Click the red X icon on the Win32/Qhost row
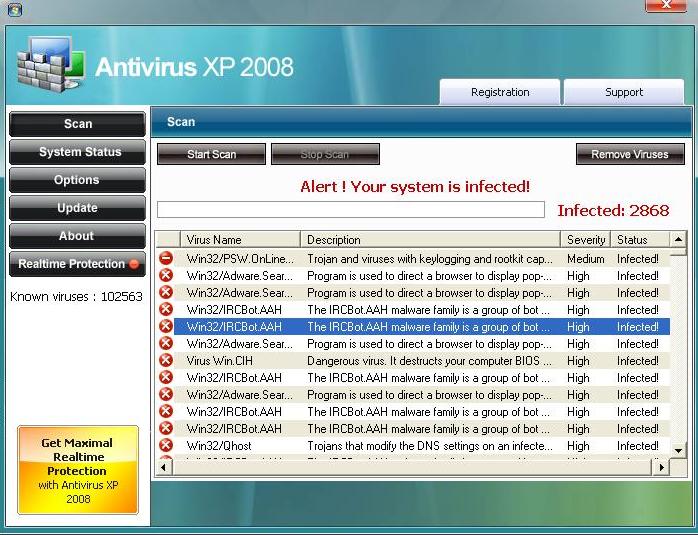This screenshot has height=535, width=698. (x=166, y=445)
